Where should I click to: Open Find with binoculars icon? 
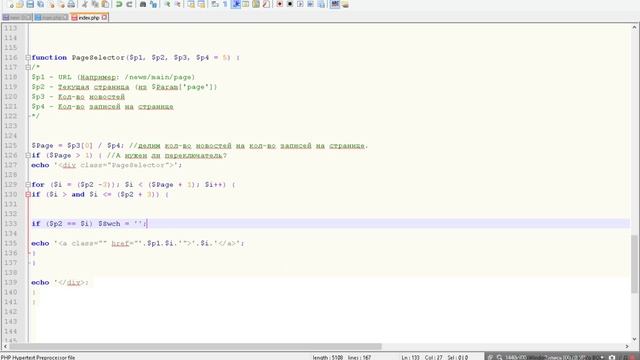click(143, 4)
